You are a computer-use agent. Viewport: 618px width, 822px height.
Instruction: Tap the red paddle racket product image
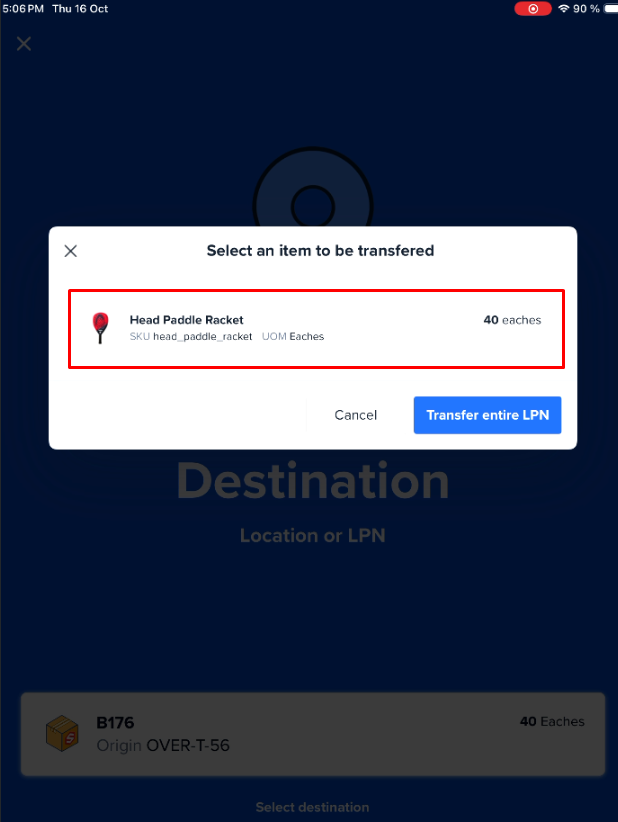coord(100,328)
